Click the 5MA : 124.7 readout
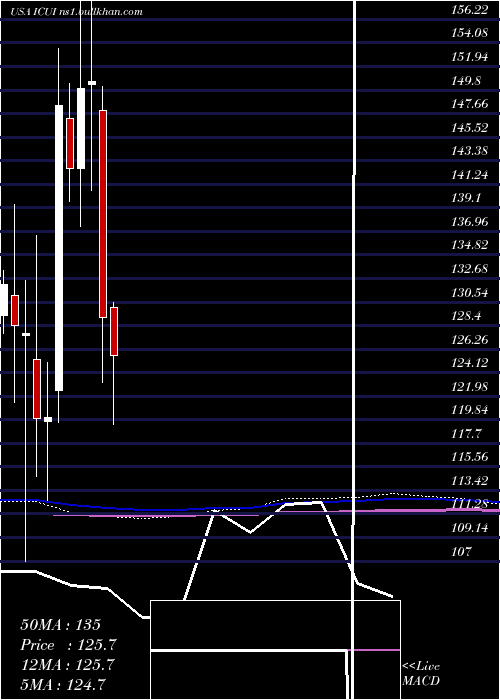 [63, 683]
